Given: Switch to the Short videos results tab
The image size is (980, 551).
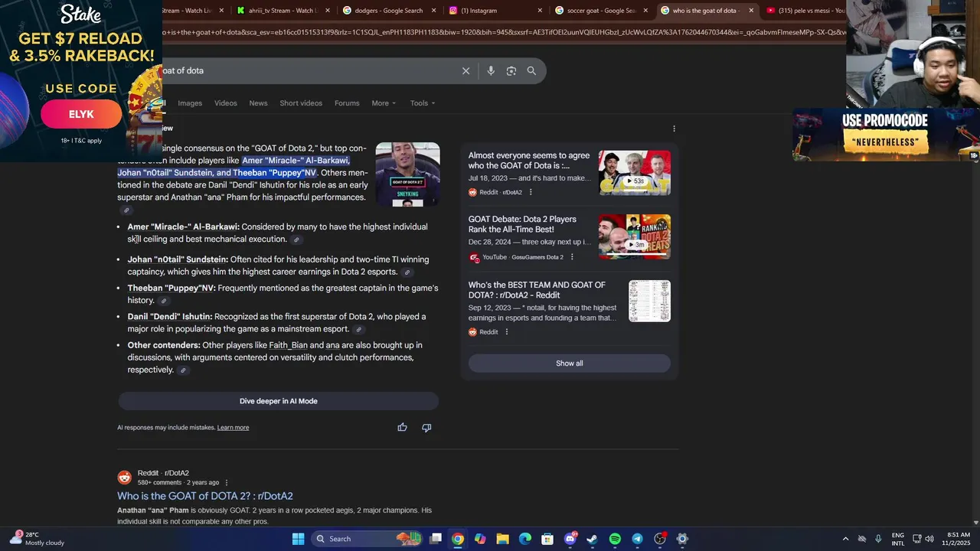Looking at the screenshot, I should tap(301, 103).
